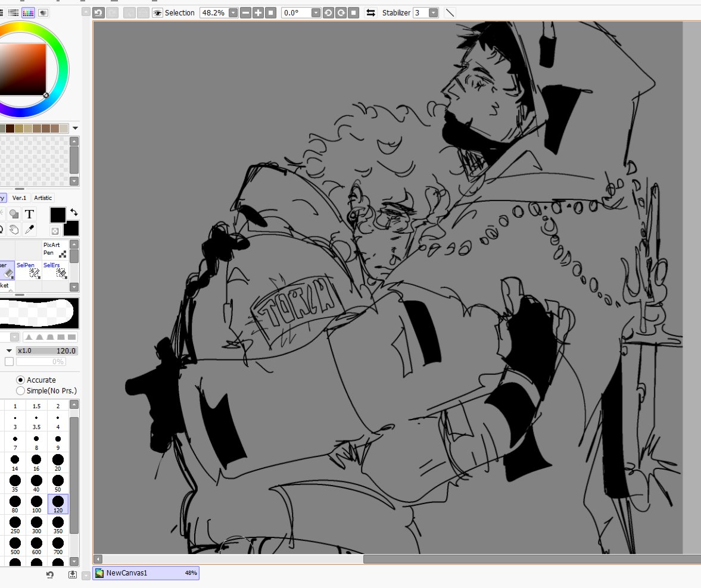Choose the third brush edge shape

[50, 337]
